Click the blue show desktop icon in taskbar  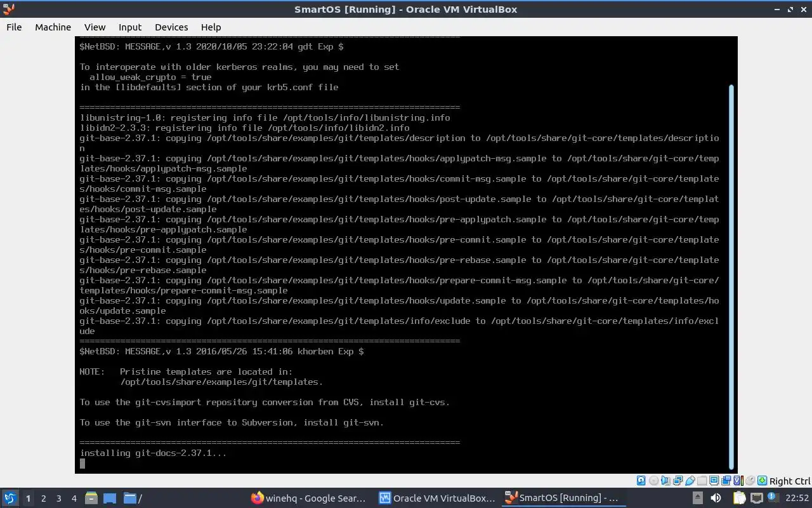click(x=110, y=498)
